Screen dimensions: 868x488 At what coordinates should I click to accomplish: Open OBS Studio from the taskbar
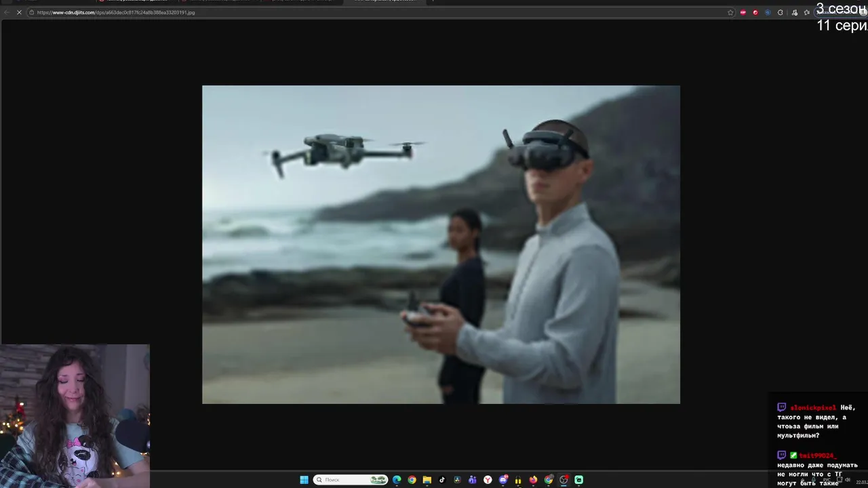pyautogui.click(x=564, y=480)
